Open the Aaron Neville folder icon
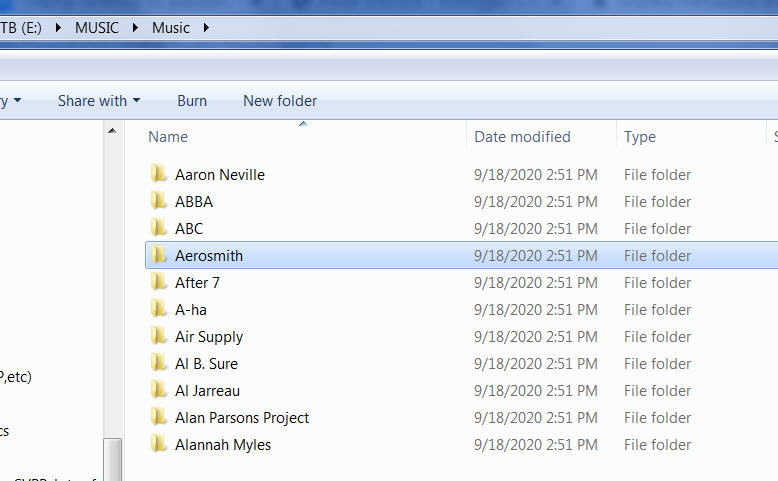Viewport: 778px width, 481px height. pyautogui.click(x=158, y=174)
